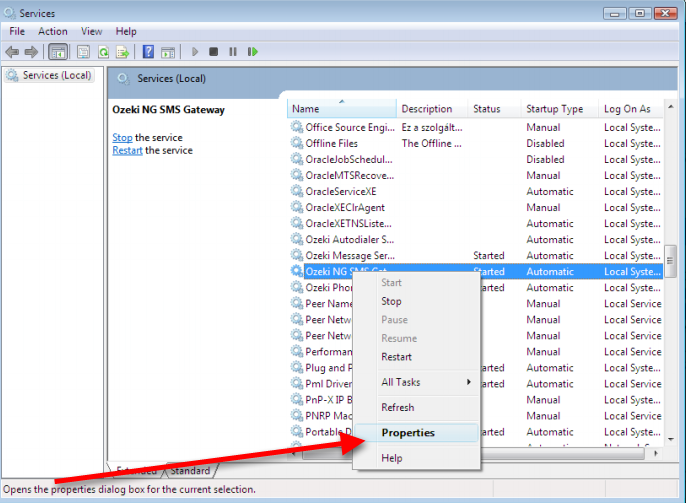Click the Restart Service toolbar icon
The height and width of the screenshot is (503, 686).
click(x=252, y=52)
